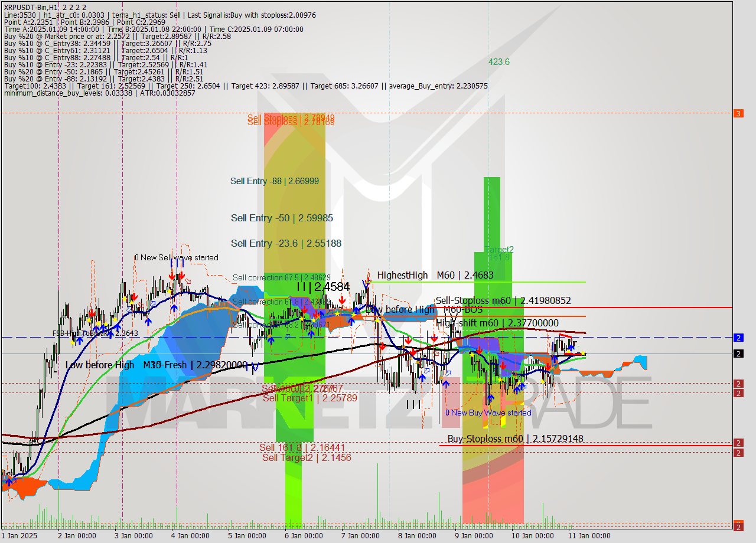The width and height of the screenshot is (756, 543).
Task: Click the 'Sell correction 87.5 | 2.48629' label
Action: coord(281,277)
